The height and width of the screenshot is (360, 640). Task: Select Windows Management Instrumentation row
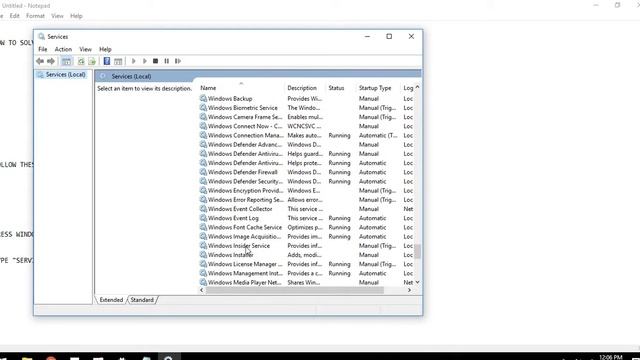coord(306,273)
